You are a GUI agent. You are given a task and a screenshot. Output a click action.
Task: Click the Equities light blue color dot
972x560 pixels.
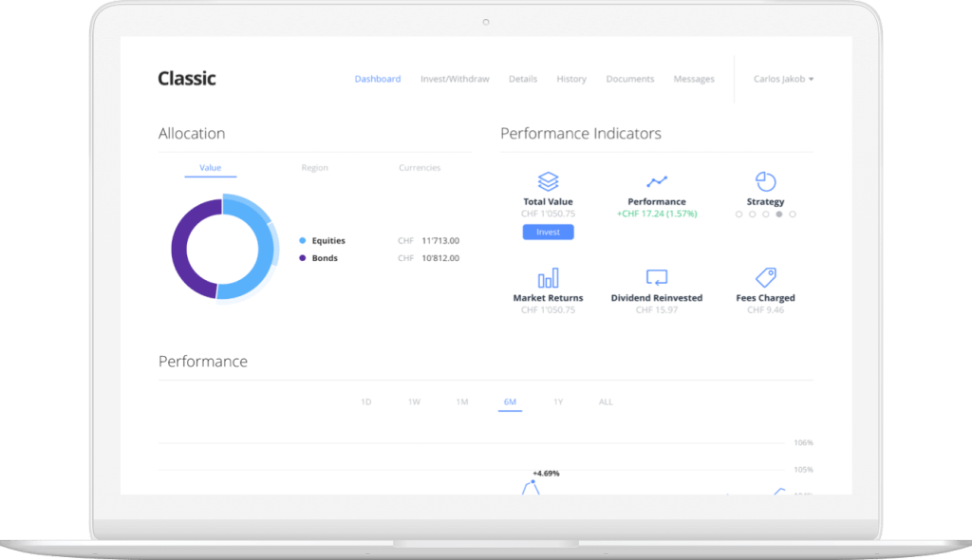coord(303,241)
